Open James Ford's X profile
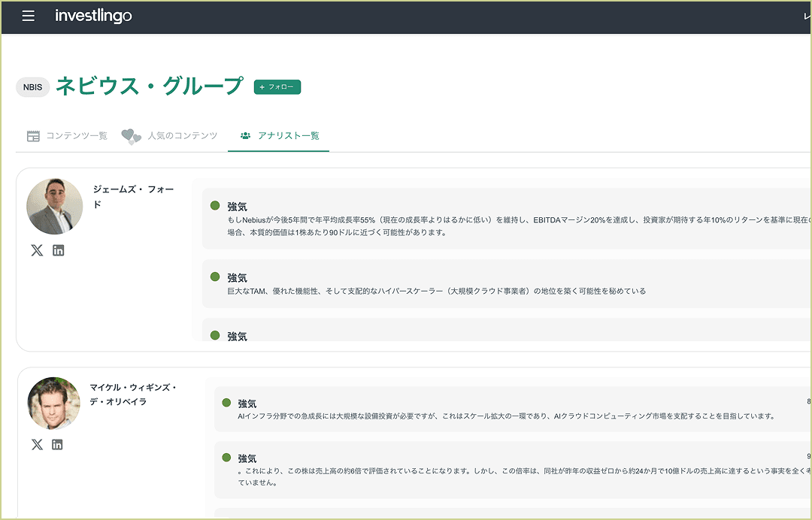Viewport: 812px width, 520px height. pos(37,250)
